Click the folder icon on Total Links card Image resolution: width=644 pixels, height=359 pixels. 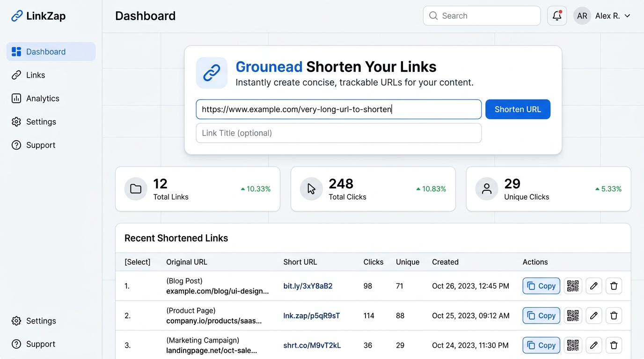[136, 189]
